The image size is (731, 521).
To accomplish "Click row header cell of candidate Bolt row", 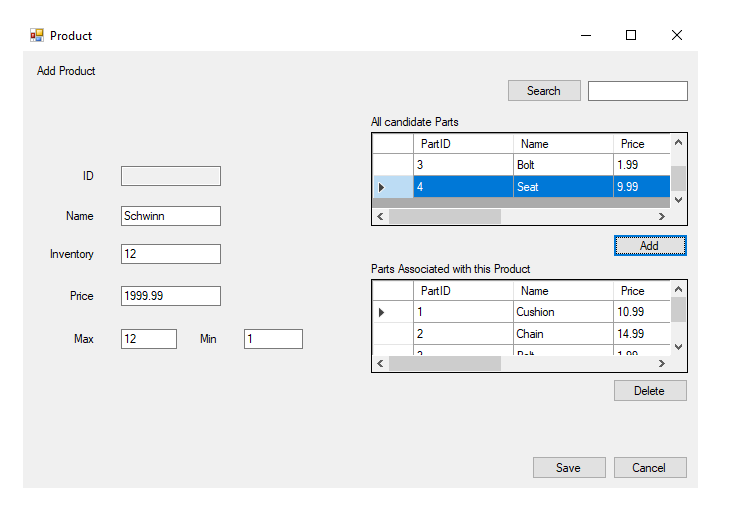I will coord(393,165).
